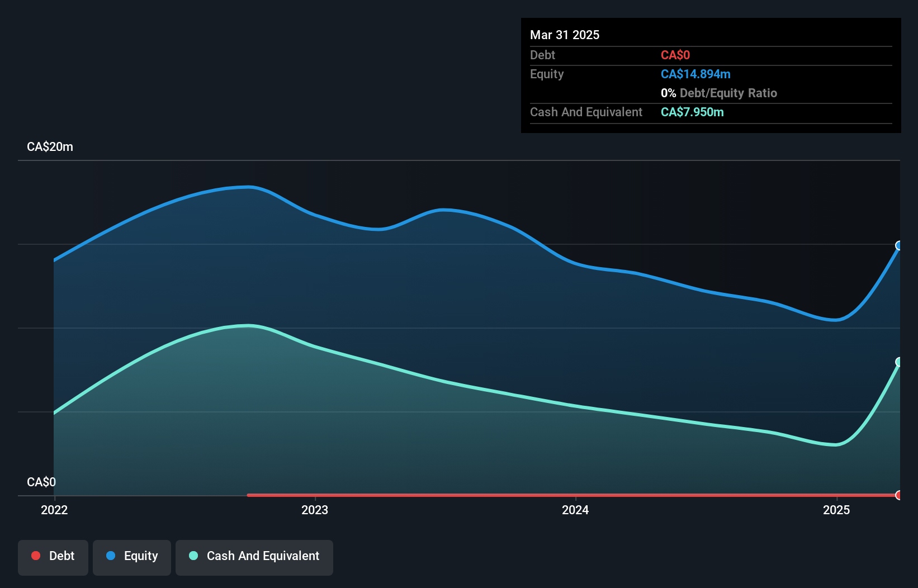This screenshot has width=918, height=588.
Task: Select the Cash And Equivalent endpoint marker
Action: pos(899,362)
